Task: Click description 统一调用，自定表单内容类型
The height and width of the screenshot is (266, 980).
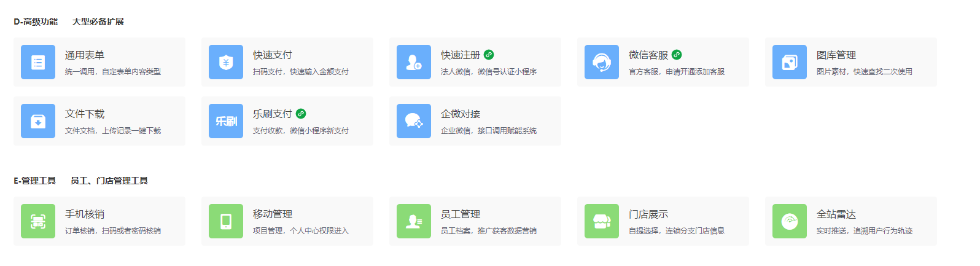Action: 113,71
